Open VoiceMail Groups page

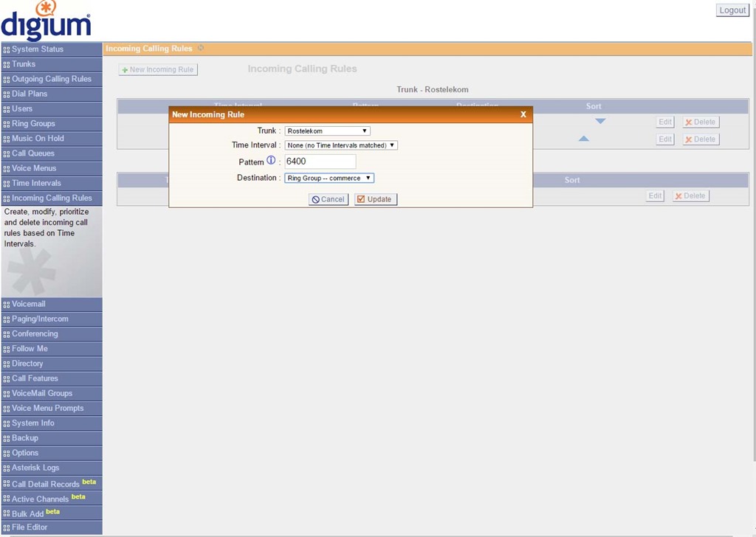52,394
